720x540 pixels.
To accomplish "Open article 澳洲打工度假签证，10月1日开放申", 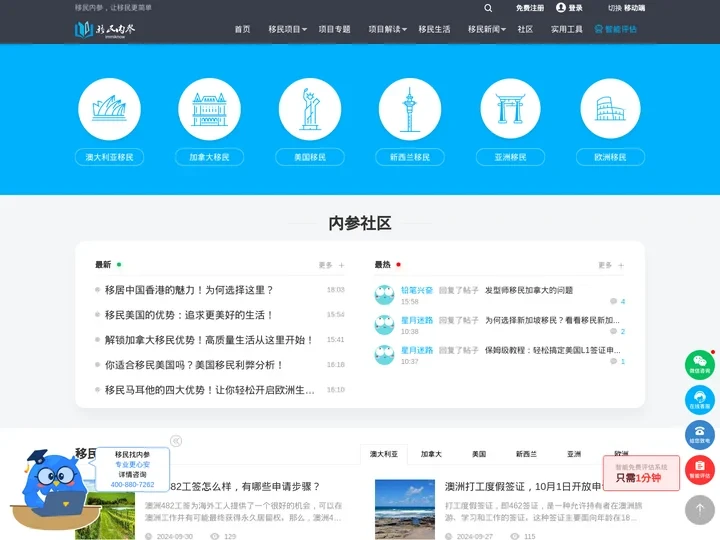I will (523, 486).
